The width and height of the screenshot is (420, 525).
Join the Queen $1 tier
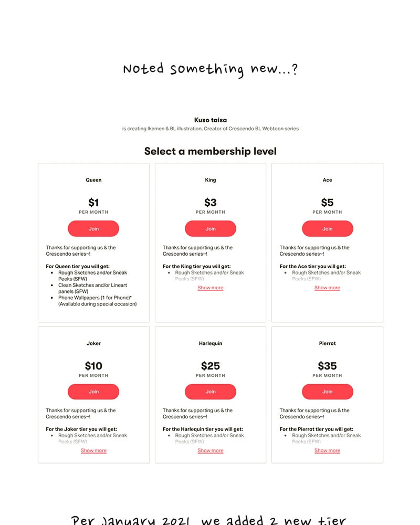(x=93, y=229)
